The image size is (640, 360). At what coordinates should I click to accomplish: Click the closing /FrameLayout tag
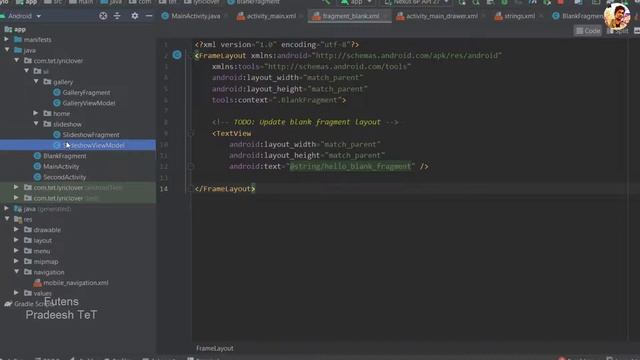point(225,189)
